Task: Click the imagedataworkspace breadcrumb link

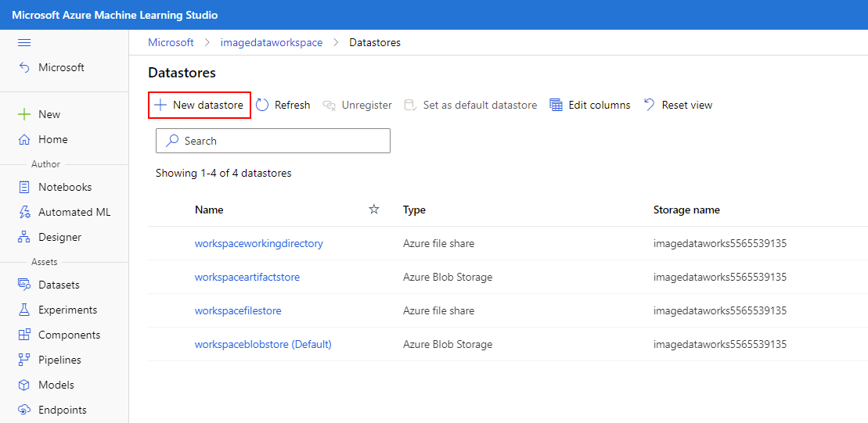Action: [272, 42]
